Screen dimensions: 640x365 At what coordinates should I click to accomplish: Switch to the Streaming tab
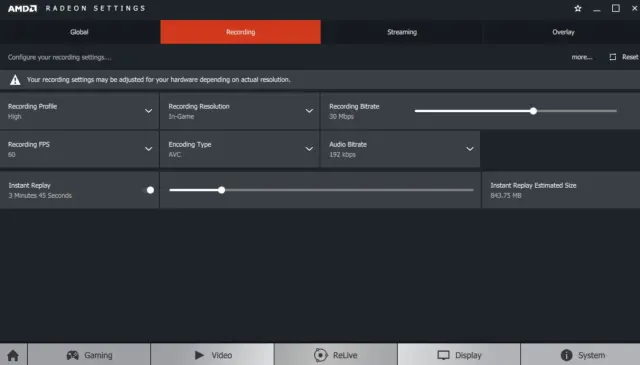tap(402, 32)
